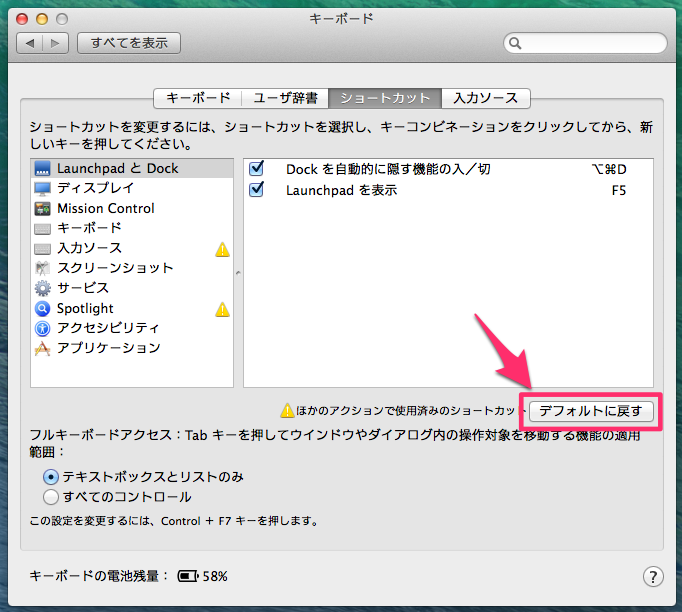Image resolution: width=682 pixels, height=612 pixels.
Task: Click the キーボード keyboard icon in sidebar
Action: point(43,228)
